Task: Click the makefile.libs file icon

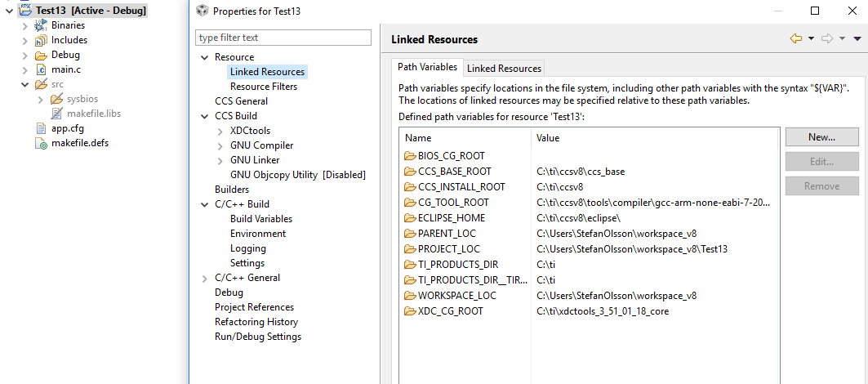Action: (x=56, y=114)
